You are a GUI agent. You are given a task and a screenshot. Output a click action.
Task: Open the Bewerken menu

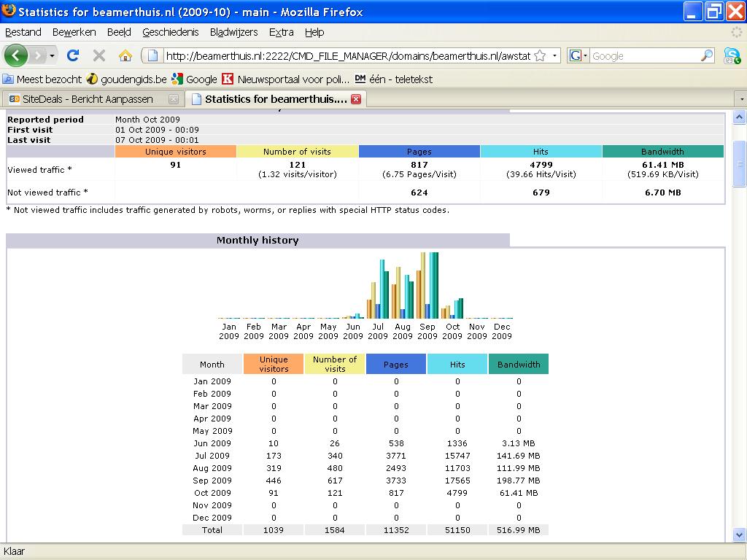pyautogui.click(x=74, y=32)
